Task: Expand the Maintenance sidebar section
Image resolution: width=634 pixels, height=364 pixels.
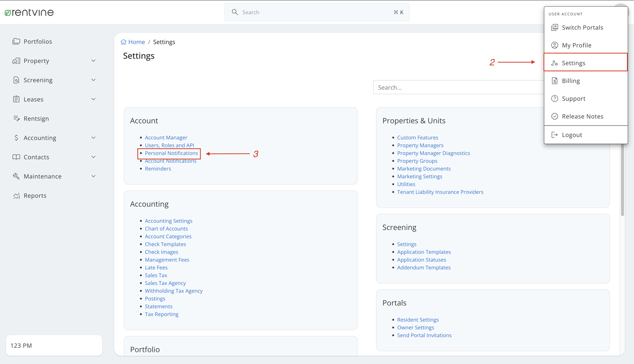Action: pyautogui.click(x=93, y=176)
